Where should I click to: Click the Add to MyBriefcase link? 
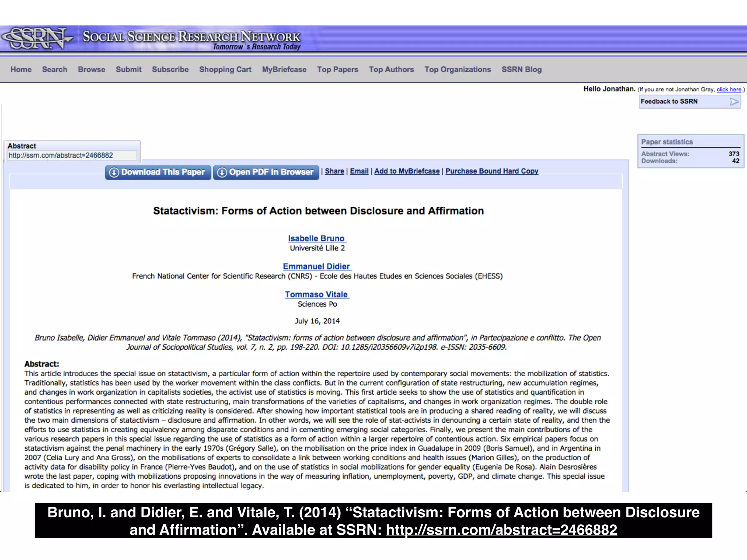point(407,171)
